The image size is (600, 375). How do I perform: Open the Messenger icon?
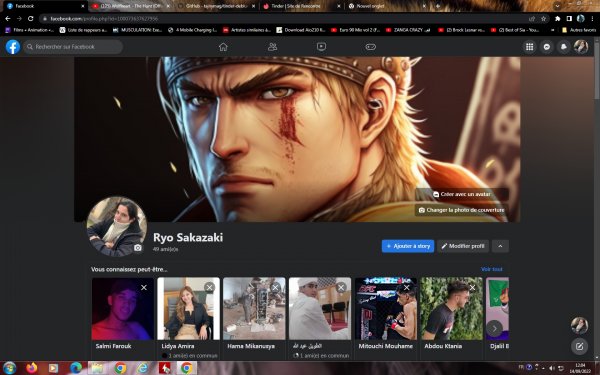(547, 47)
